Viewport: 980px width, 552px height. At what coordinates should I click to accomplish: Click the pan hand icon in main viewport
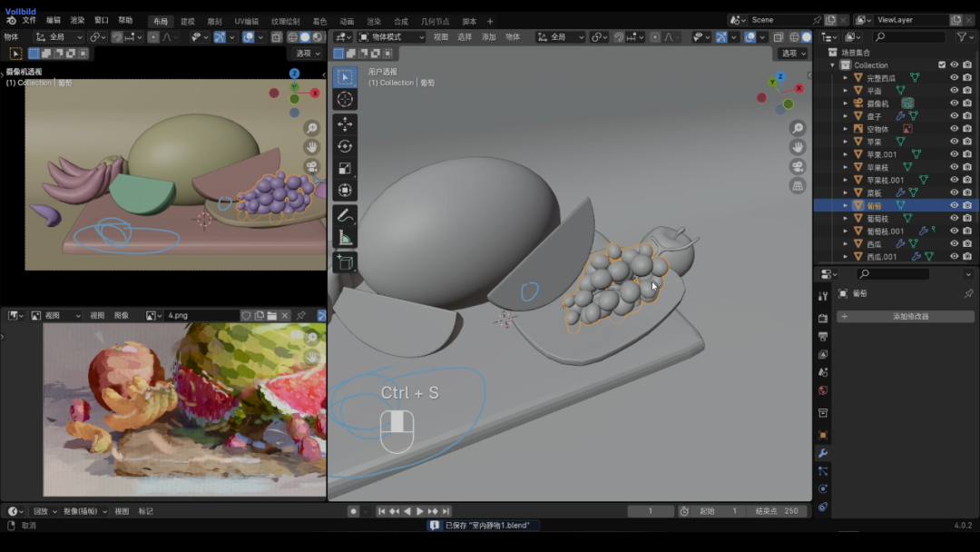[798, 148]
